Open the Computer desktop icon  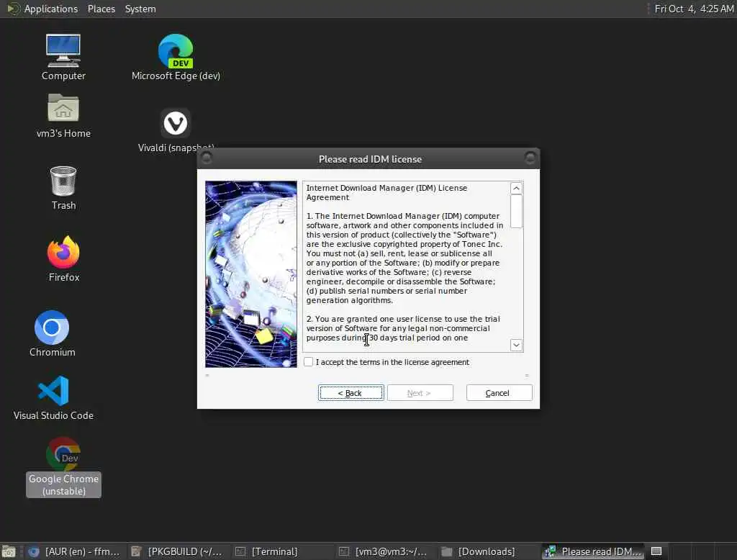coord(63,58)
